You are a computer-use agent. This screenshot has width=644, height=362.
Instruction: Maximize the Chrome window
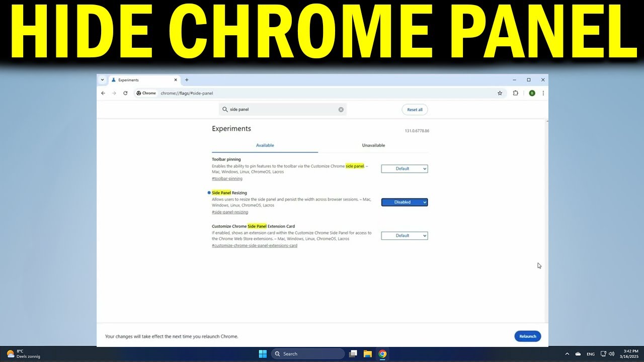coord(529,79)
